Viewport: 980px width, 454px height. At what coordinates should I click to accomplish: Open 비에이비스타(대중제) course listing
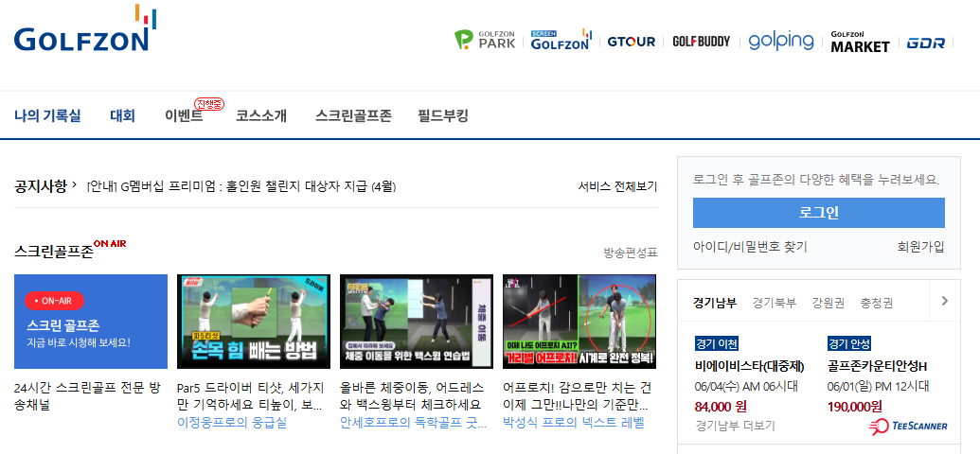pyautogui.click(x=749, y=366)
